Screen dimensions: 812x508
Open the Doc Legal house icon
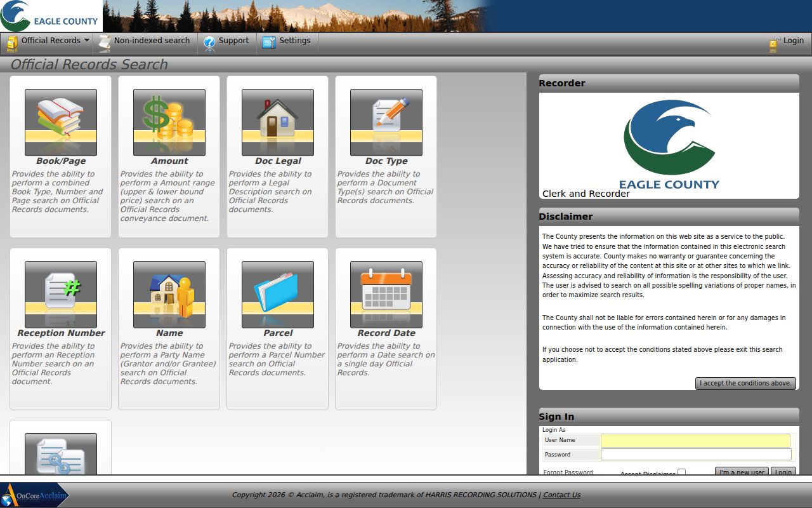pyautogui.click(x=278, y=123)
